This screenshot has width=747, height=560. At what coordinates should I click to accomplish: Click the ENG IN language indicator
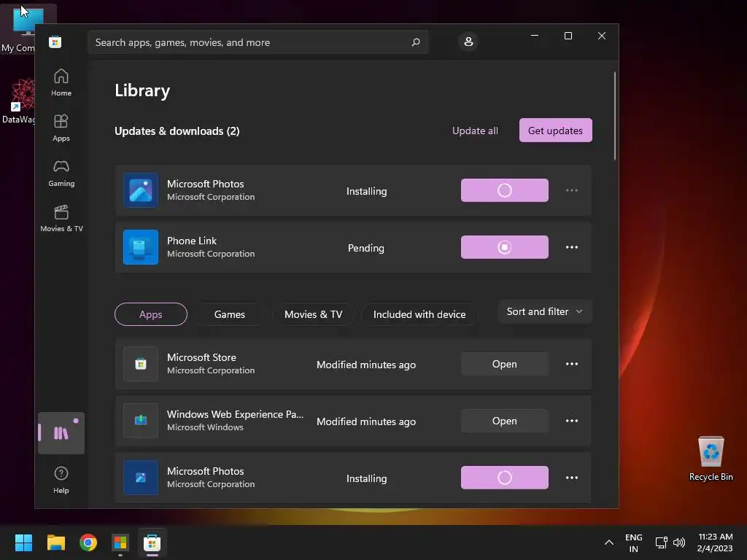633,542
